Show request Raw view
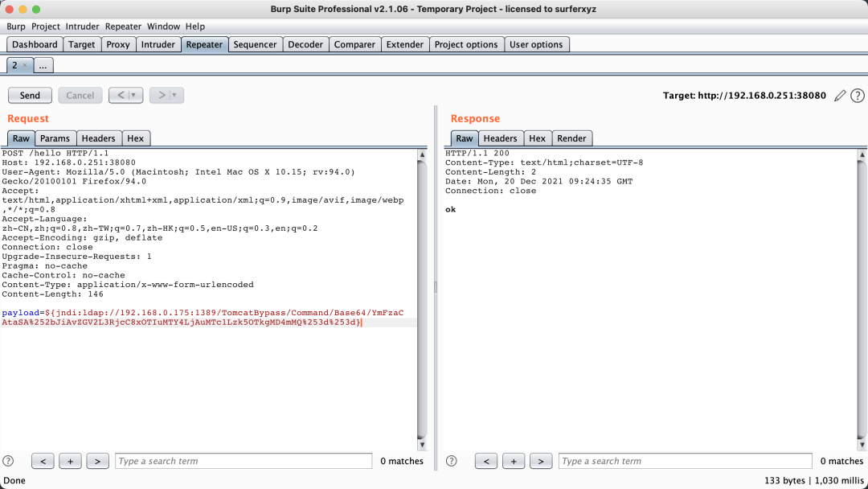Image resolution: width=868 pixels, height=489 pixels. pos(21,138)
